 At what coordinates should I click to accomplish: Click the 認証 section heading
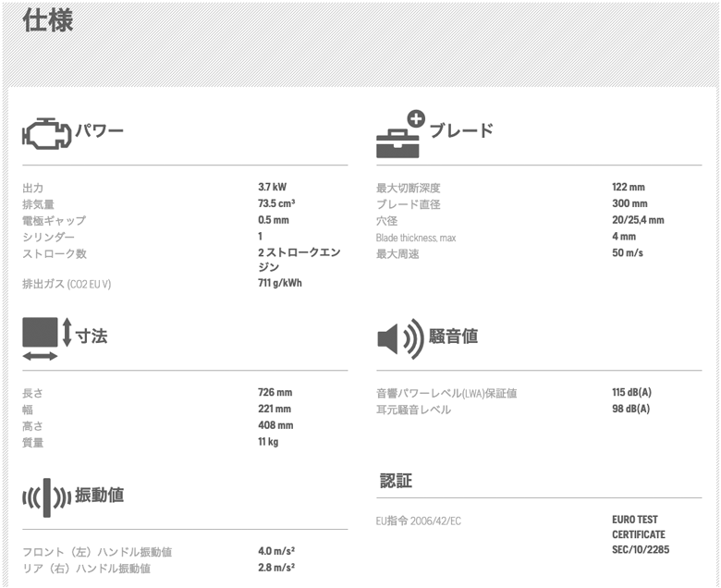click(x=396, y=481)
